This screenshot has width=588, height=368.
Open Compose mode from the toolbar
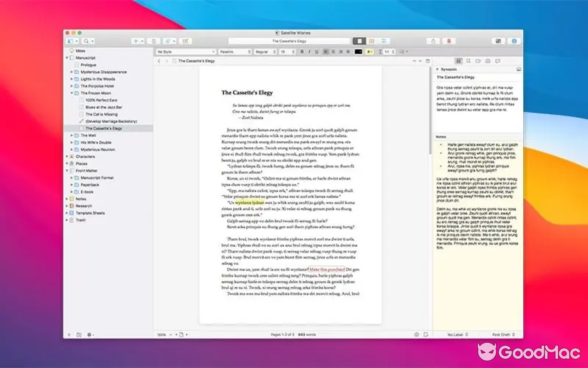pos(498,40)
